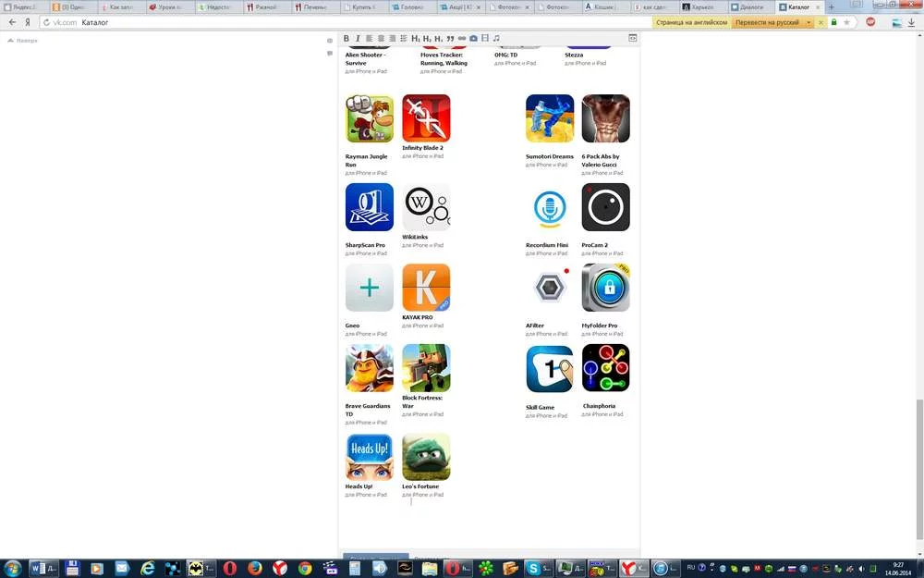Screen dimensions: 924x578
Task: Add a photo using the camera icon
Action: tap(473, 38)
